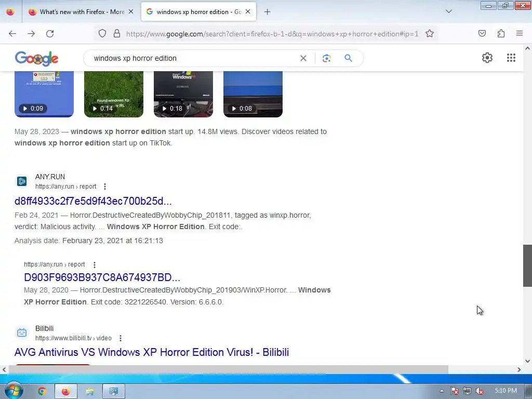
Task: Click 'https://www.bilibili.tv › video' breadcrumb
Action: [x=73, y=338]
